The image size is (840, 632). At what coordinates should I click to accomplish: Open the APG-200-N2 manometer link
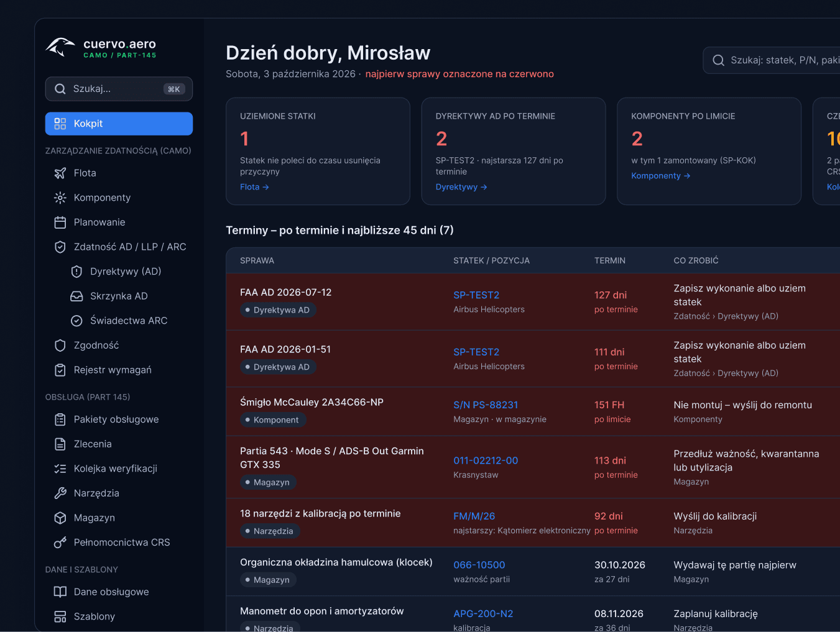tap(483, 614)
